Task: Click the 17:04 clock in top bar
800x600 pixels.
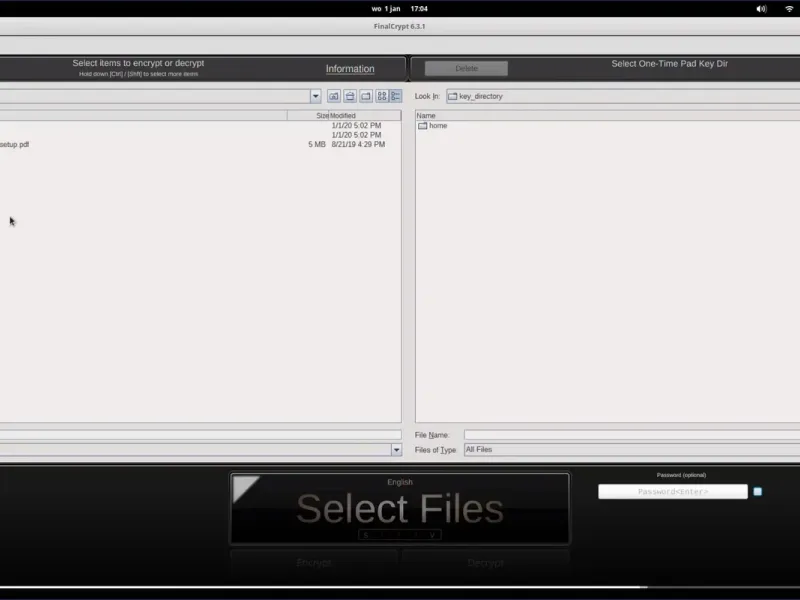Action: point(419,9)
